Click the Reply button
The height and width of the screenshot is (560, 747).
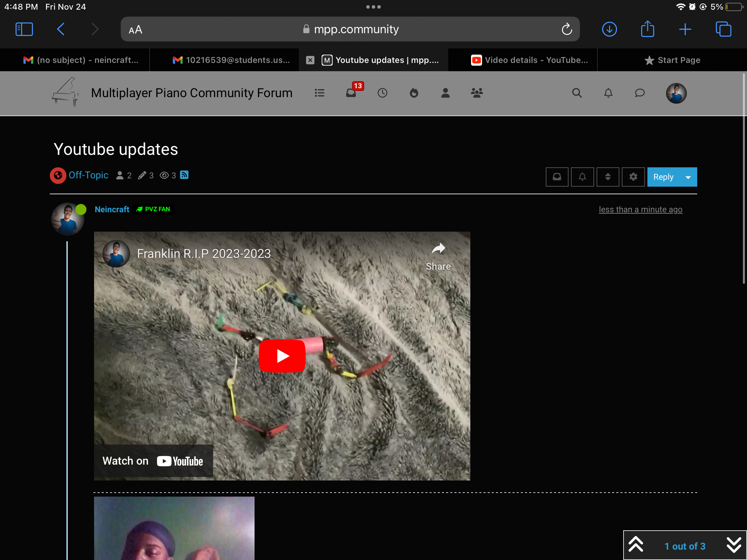tap(663, 177)
